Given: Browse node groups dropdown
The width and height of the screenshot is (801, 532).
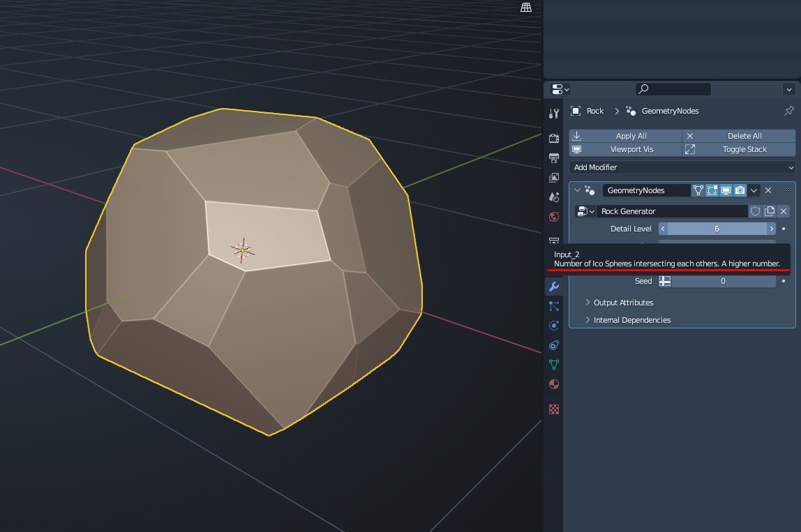Looking at the screenshot, I should pyautogui.click(x=585, y=211).
